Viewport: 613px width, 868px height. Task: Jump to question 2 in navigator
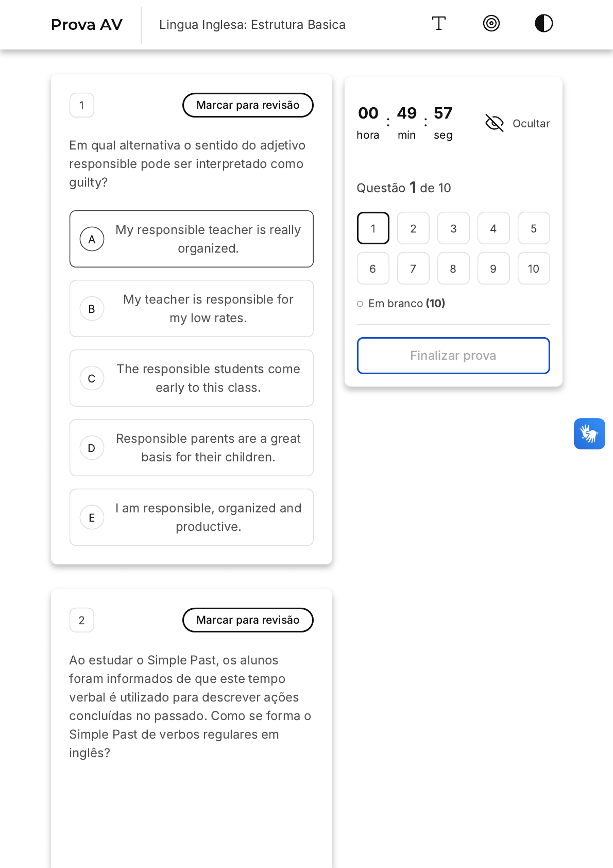click(413, 228)
